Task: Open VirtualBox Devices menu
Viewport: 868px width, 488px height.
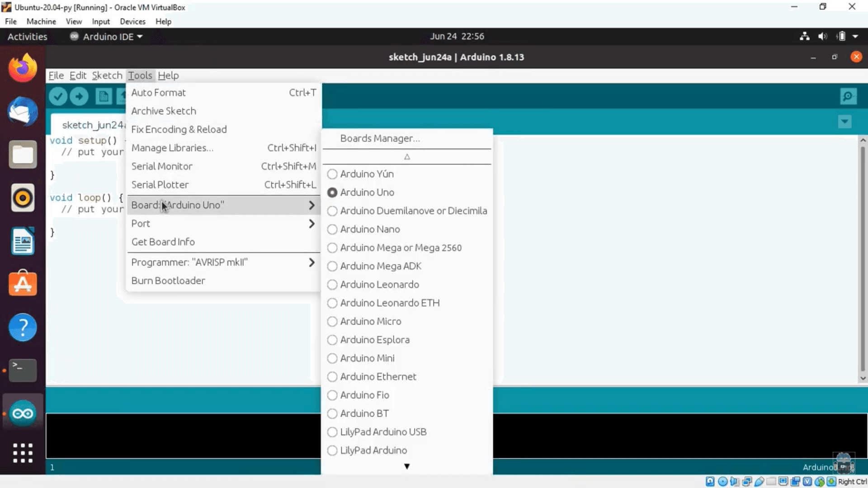Action: click(x=132, y=21)
